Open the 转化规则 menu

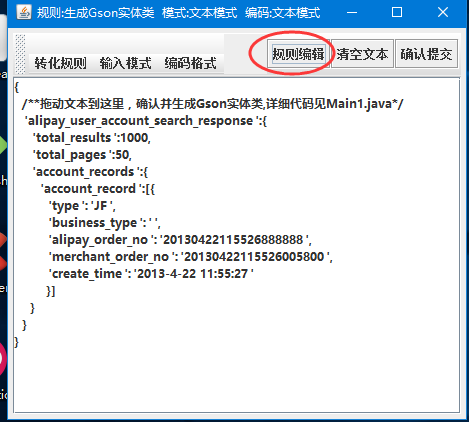coord(60,63)
